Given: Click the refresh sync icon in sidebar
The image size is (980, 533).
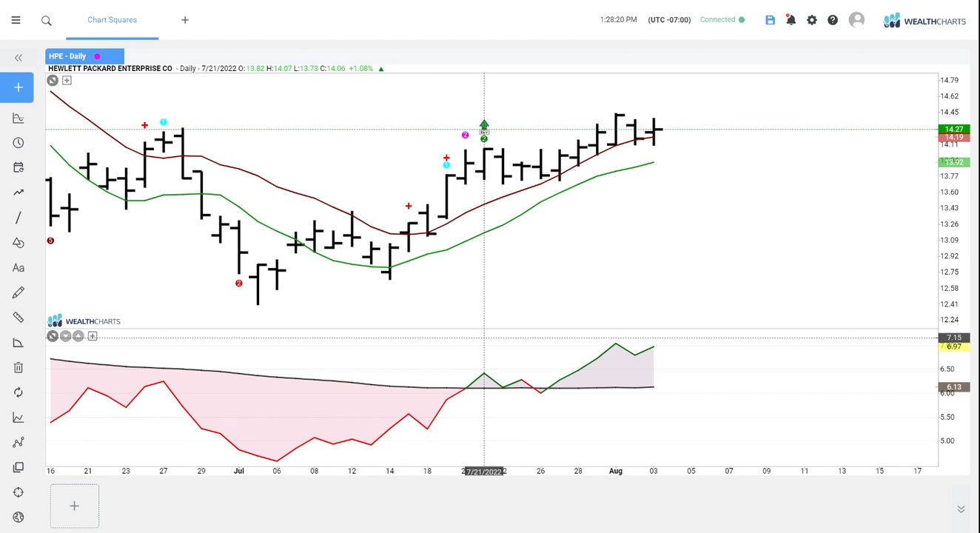Looking at the screenshot, I should 19,392.
